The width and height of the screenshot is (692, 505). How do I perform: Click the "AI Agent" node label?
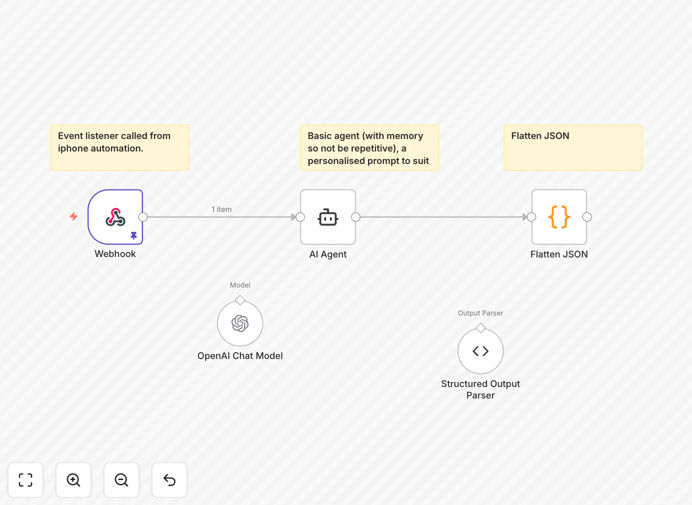tap(328, 254)
